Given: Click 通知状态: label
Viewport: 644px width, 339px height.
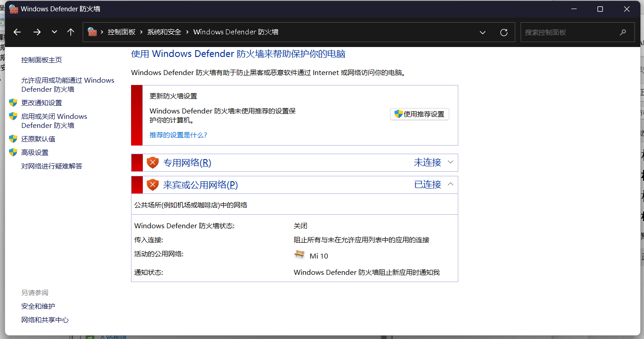Looking at the screenshot, I should click(x=149, y=273).
